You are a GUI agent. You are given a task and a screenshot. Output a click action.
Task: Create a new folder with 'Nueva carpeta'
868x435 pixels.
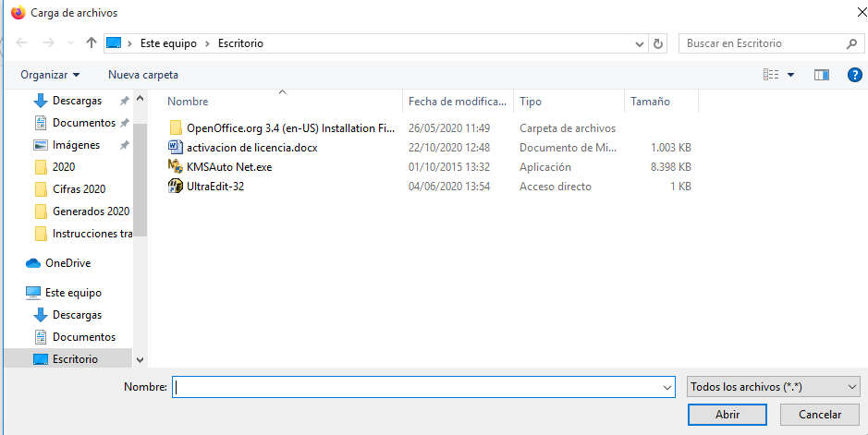coord(143,75)
